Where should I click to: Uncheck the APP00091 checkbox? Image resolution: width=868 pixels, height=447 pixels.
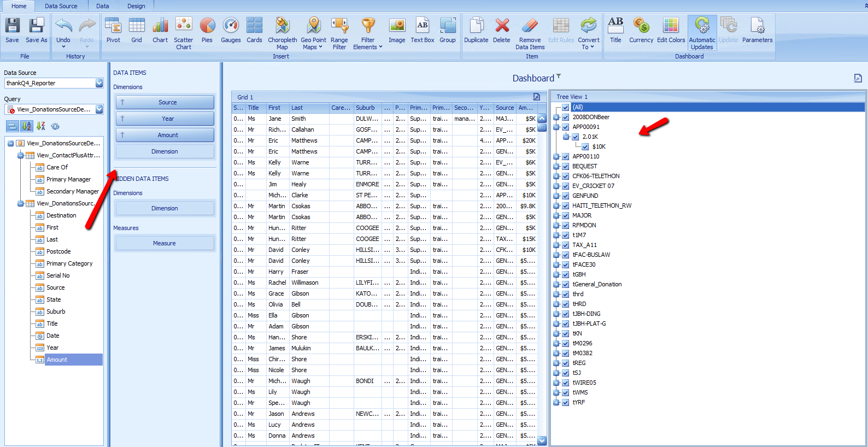click(x=566, y=127)
